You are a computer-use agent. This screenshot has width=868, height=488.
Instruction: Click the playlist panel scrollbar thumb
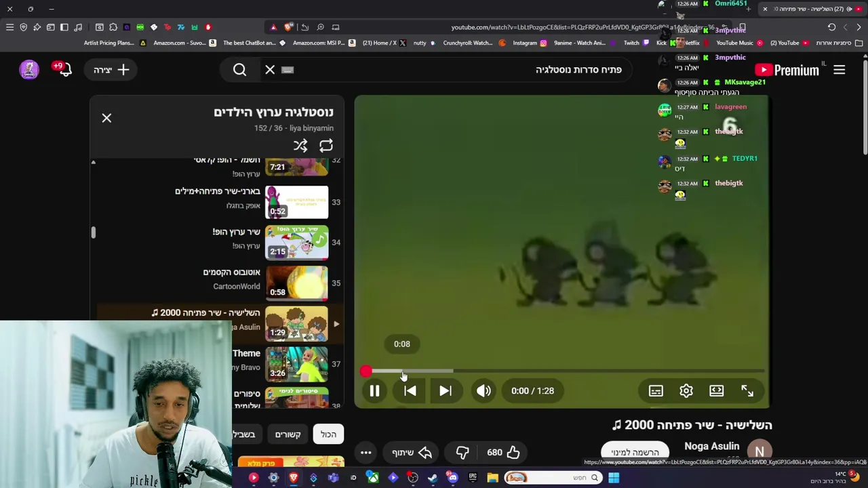coord(94,232)
